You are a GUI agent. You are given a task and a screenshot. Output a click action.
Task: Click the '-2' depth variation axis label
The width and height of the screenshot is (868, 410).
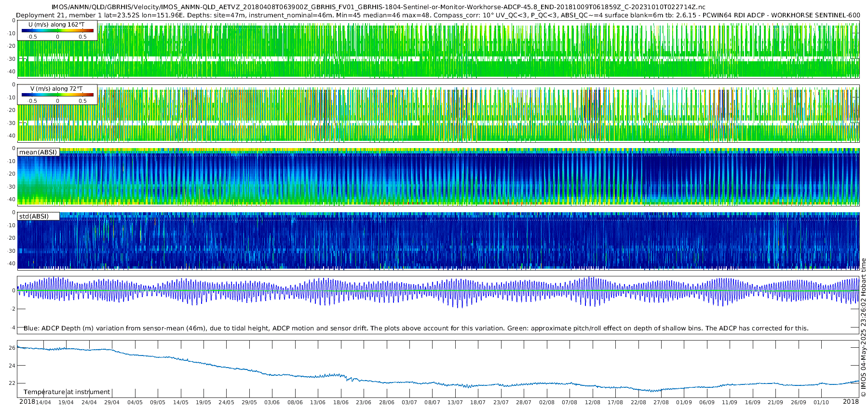[x=12, y=309]
